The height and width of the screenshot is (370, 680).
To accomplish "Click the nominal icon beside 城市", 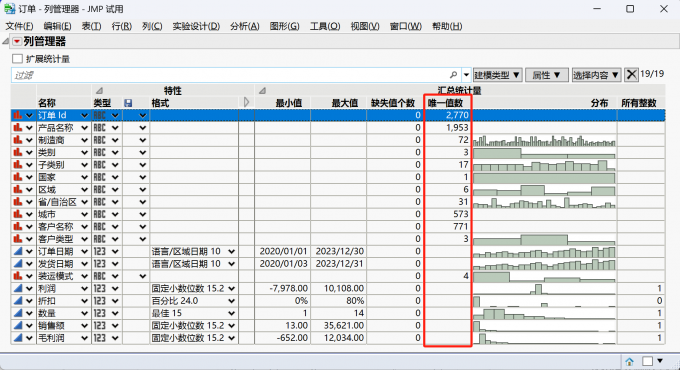I will click(17, 214).
